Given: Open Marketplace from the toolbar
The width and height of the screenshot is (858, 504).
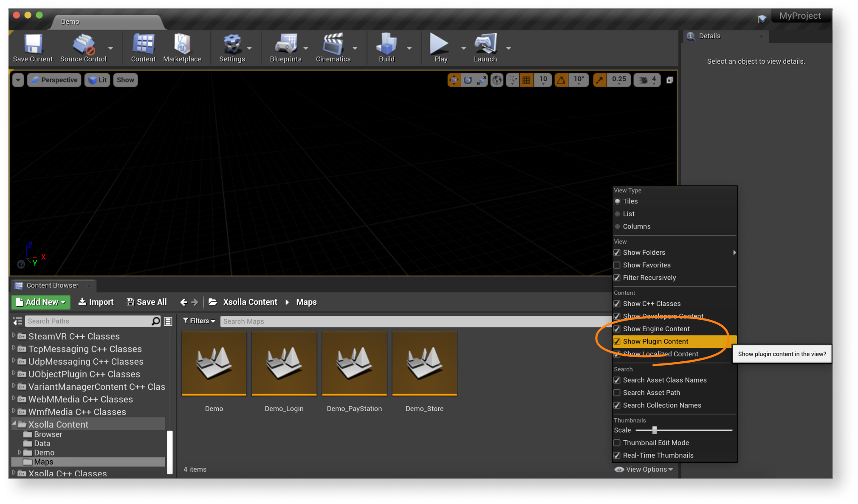Looking at the screenshot, I should 182,45.
